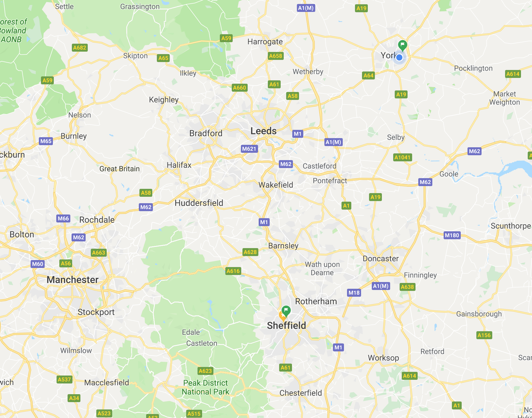Click the Peak District National Park label
Screen dimensions: 532x418
[205, 387]
